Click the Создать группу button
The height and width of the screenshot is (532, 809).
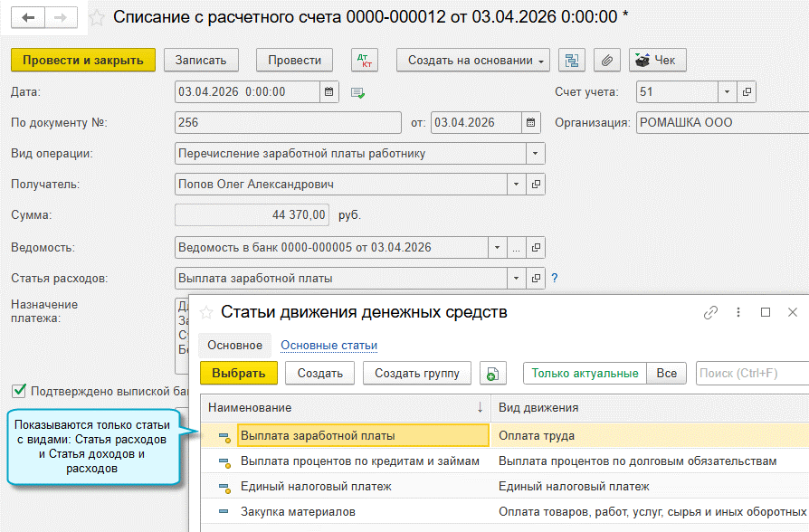click(x=417, y=373)
